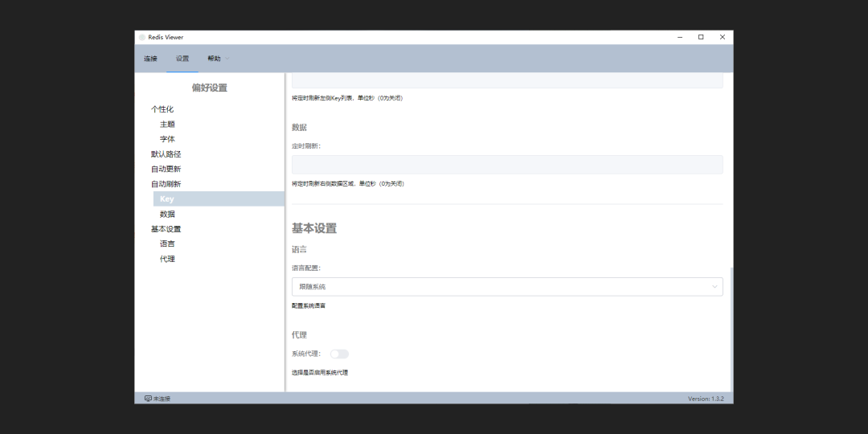Minimize the Redis Viewer window

[x=680, y=37]
